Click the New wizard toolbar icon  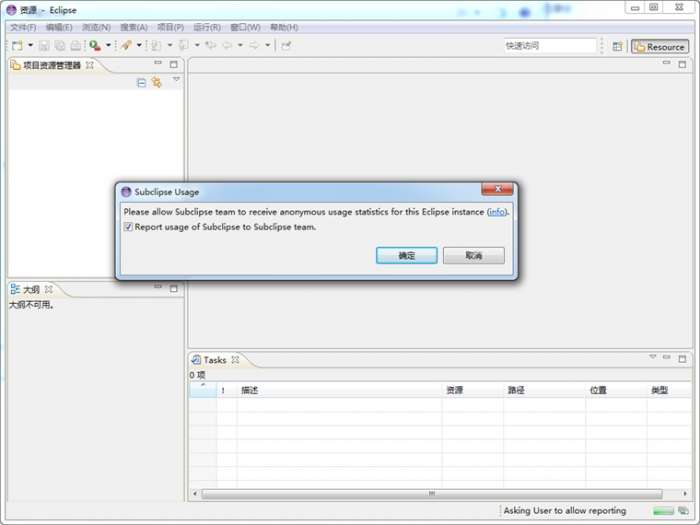pos(17,45)
